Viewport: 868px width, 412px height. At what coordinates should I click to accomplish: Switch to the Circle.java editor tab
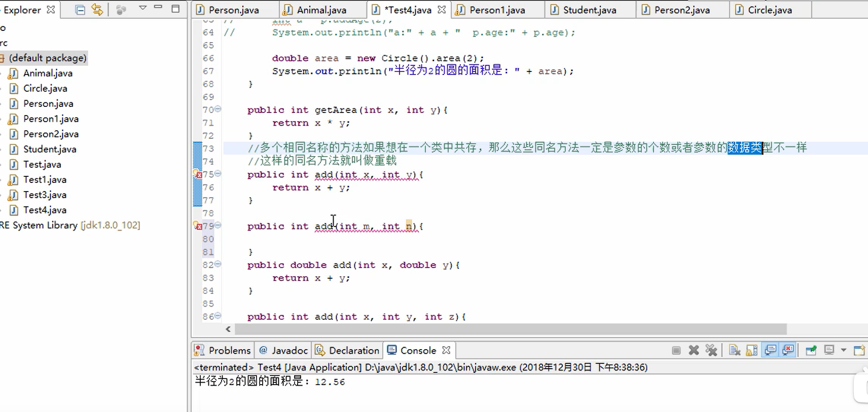tap(770, 10)
